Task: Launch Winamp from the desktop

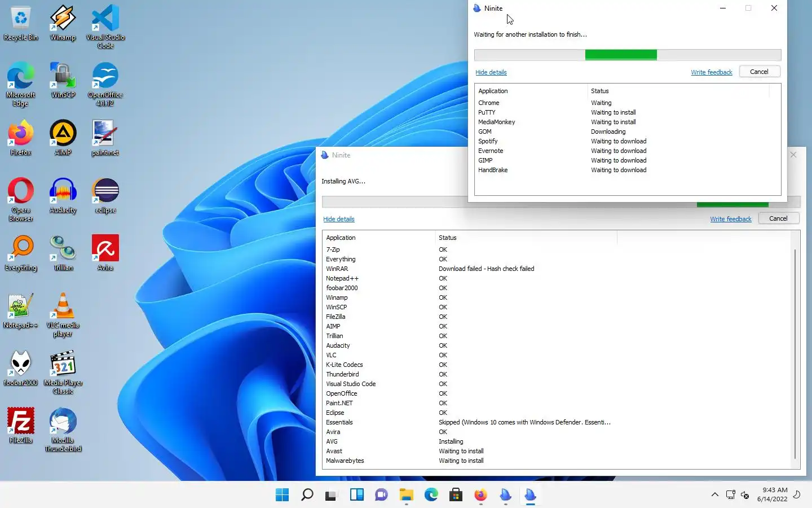Action: [63, 24]
